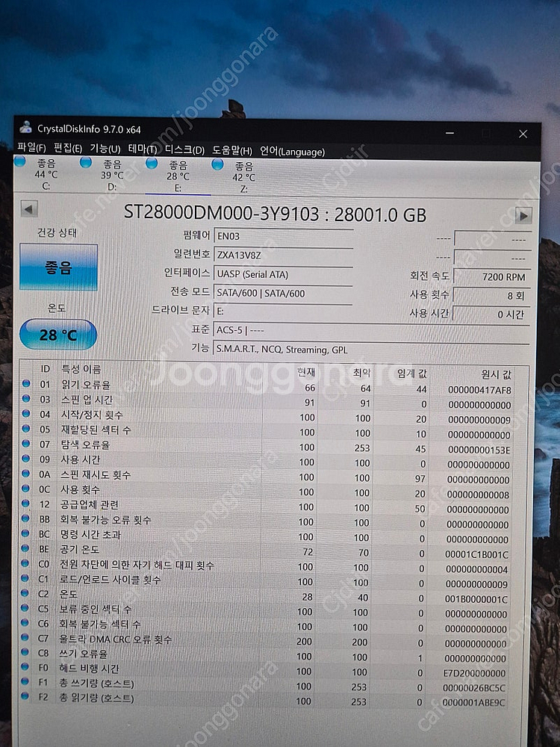Click the 원시 값 column header

coord(496,375)
